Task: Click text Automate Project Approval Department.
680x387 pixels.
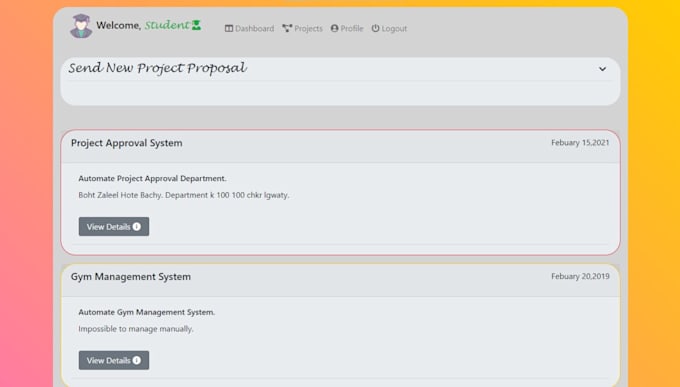Action: tap(152, 178)
